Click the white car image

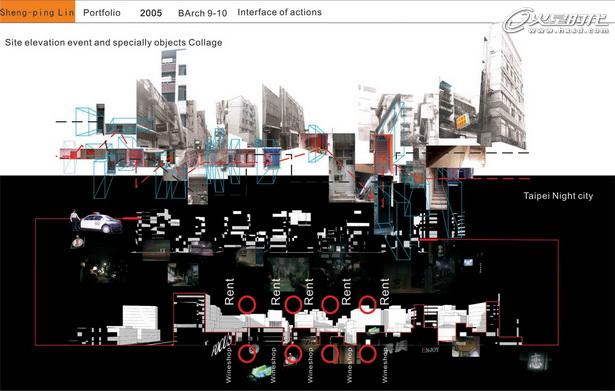pos(101,223)
